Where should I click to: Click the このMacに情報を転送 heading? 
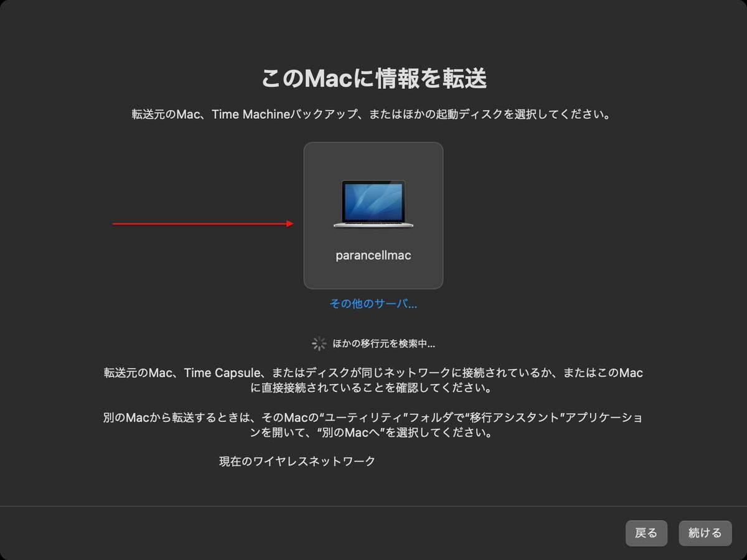[x=374, y=79]
